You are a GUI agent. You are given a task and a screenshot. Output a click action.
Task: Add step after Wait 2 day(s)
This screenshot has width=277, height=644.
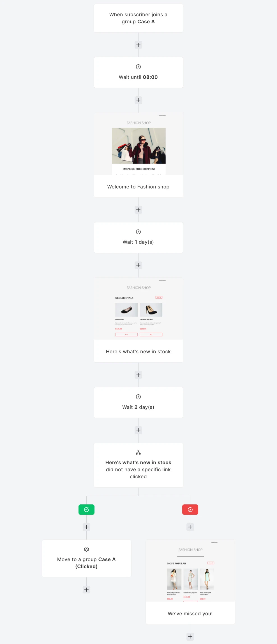point(138,430)
